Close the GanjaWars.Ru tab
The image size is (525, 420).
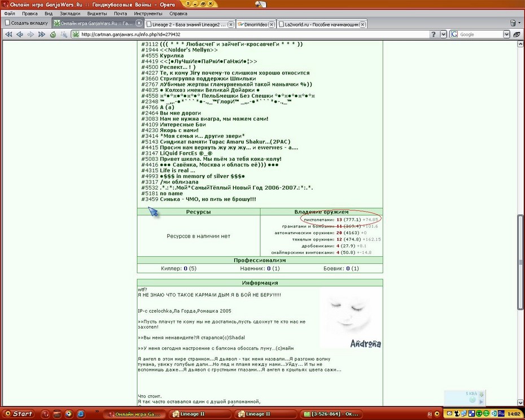(139, 23)
